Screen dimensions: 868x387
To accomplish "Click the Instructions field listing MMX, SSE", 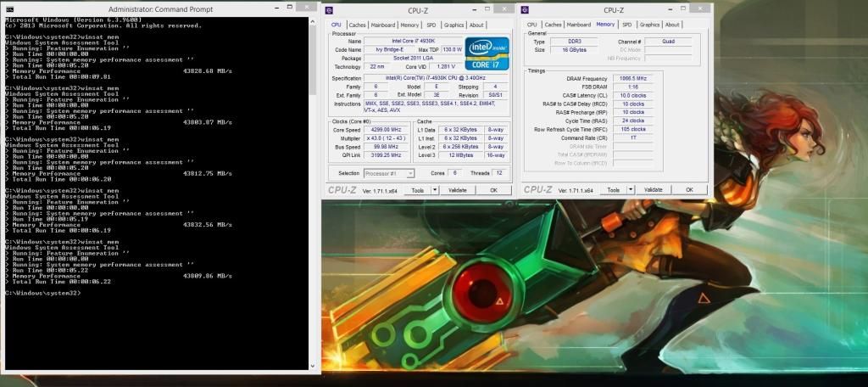I will [x=436, y=107].
